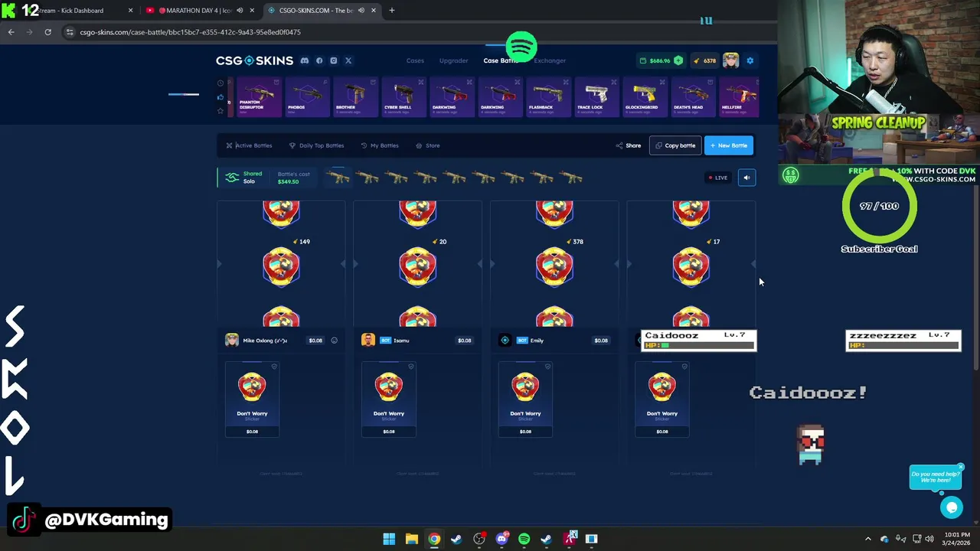Open the Cyber Shell drop card
The image size is (980, 551).
coord(403,97)
